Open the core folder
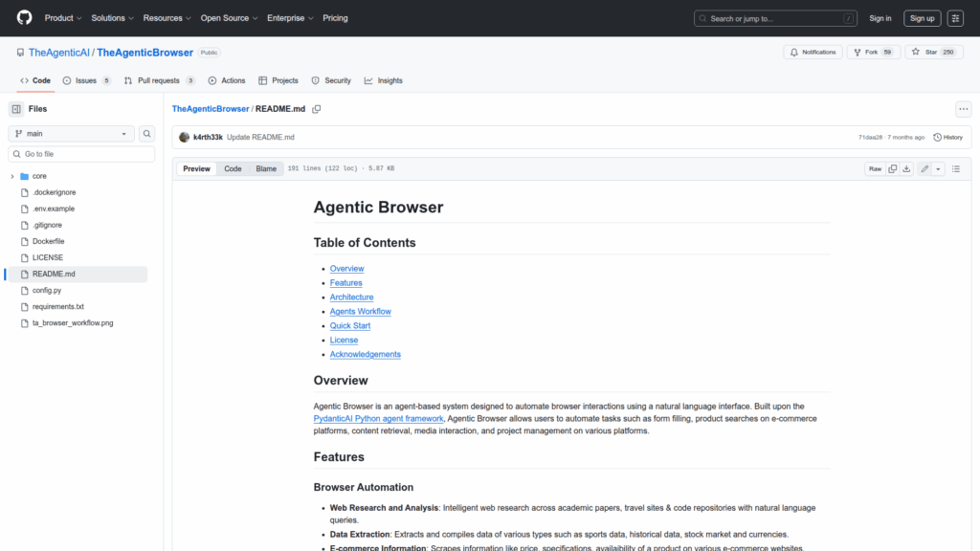 [x=39, y=176]
